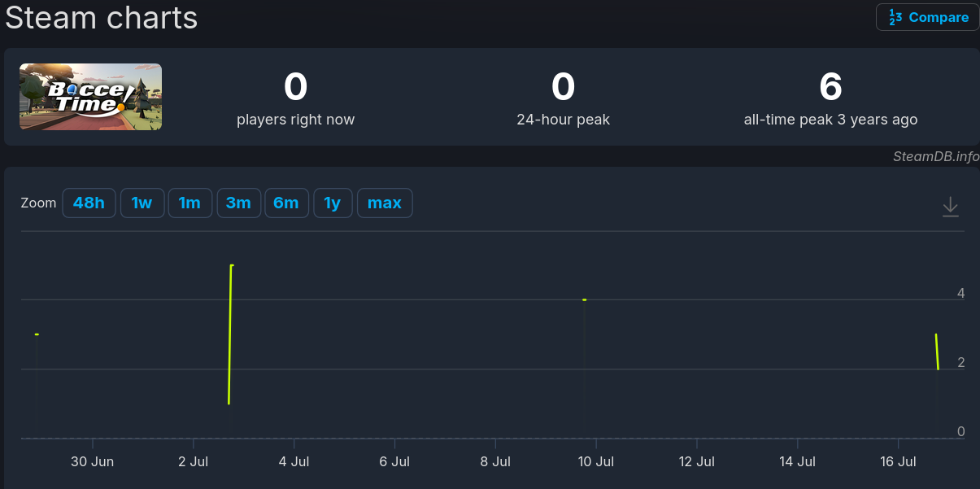
Task: Click the 4 Jul axis label
Action: click(x=294, y=461)
